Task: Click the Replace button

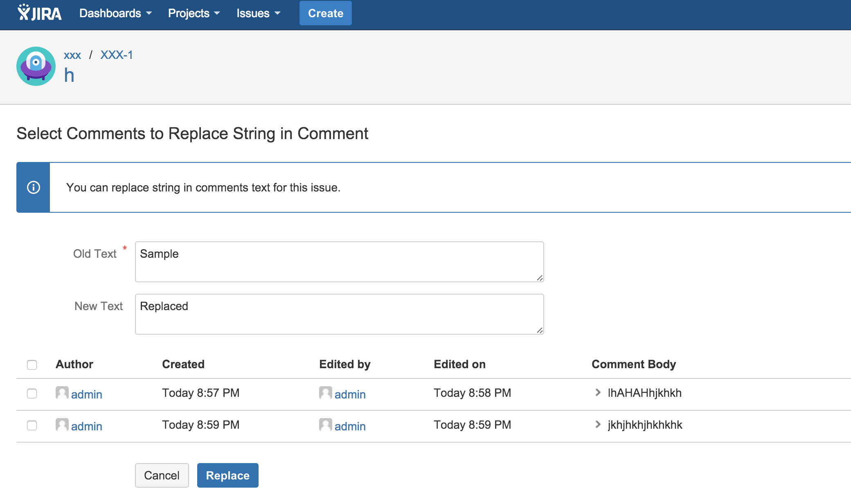Action: pyautogui.click(x=228, y=475)
